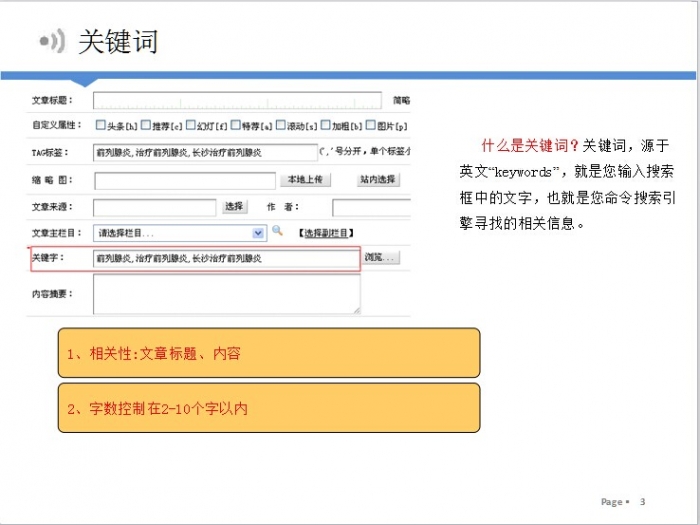This screenshot has width=700, height=525.
Task: Enable the 推荐[c] attribute checkbox
Action: pyautogui.click(x=145, y=126)
